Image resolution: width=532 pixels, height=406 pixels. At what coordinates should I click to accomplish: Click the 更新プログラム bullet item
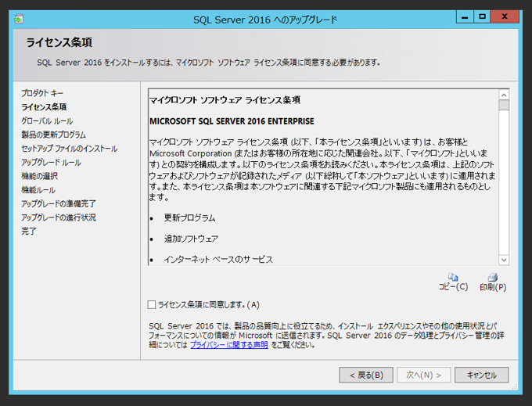189,217
